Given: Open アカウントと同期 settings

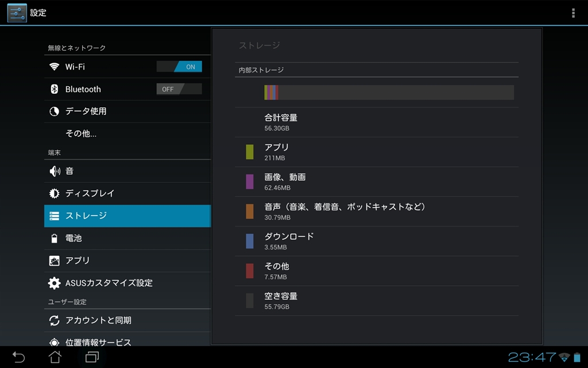Looking at the screenshot, I should point(127,320).
